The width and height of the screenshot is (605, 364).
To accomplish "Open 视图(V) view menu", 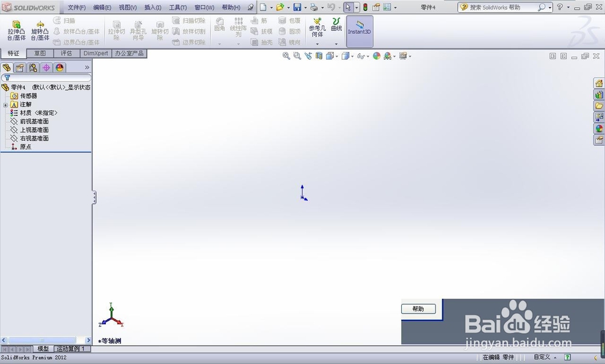I will tap(128, 7).
